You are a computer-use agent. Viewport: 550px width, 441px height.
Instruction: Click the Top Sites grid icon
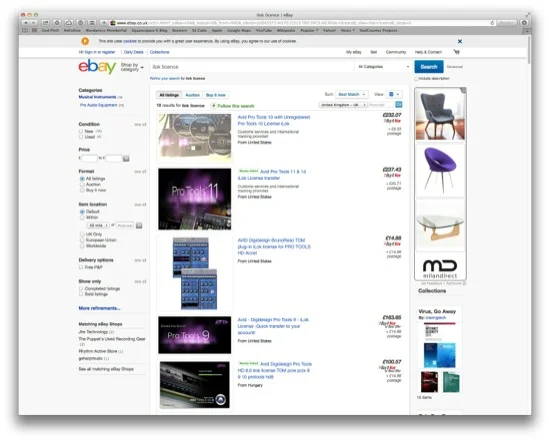click(x=34, y=31)
